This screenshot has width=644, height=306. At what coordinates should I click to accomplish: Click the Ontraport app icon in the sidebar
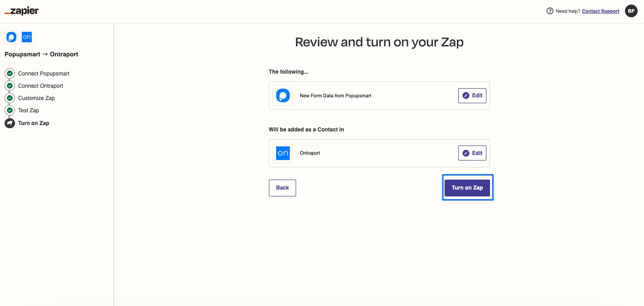click(x=26, y=37)
